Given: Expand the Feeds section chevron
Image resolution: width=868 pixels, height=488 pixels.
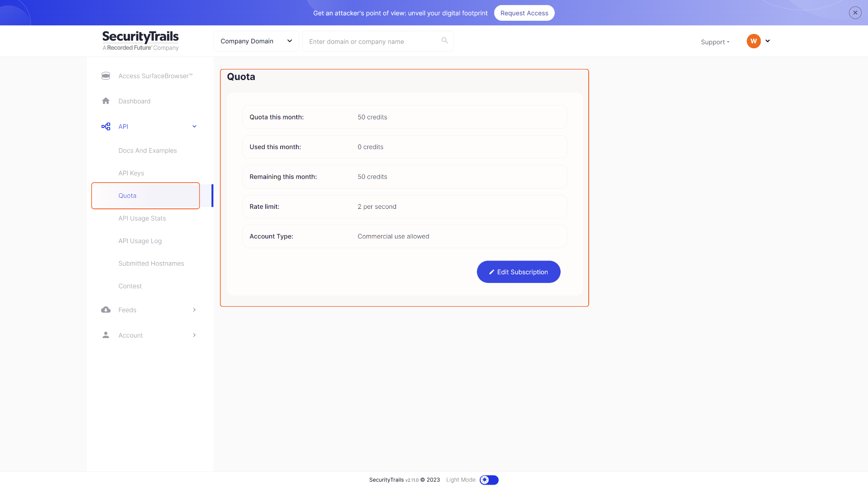Looking at the screenshot, I should coord(195,310).
